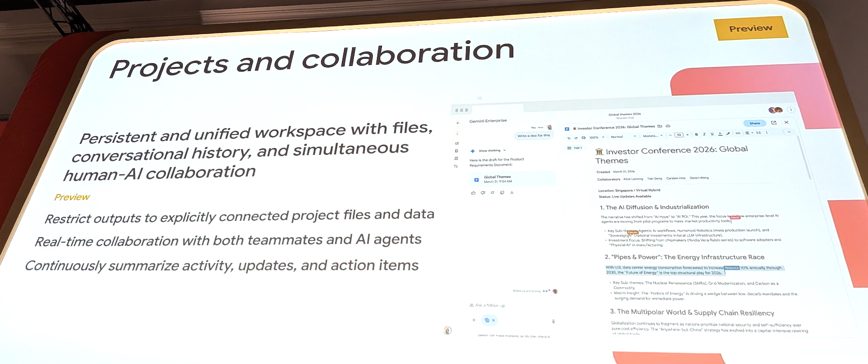Open the more options menu at top right
This screenshot has height=364, width=868.
click(791, 110)
